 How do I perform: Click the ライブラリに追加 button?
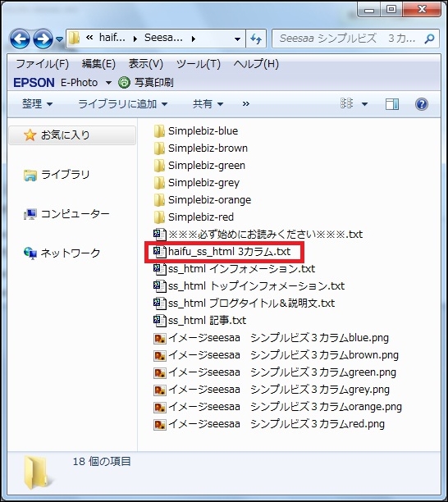click(x=122, y=104)
